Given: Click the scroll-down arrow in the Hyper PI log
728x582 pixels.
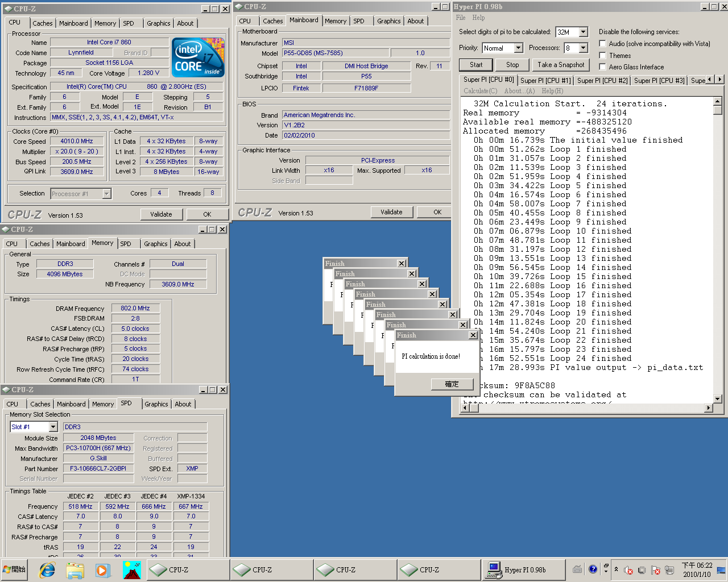Looking at the screenshot, I should (717, 399).
